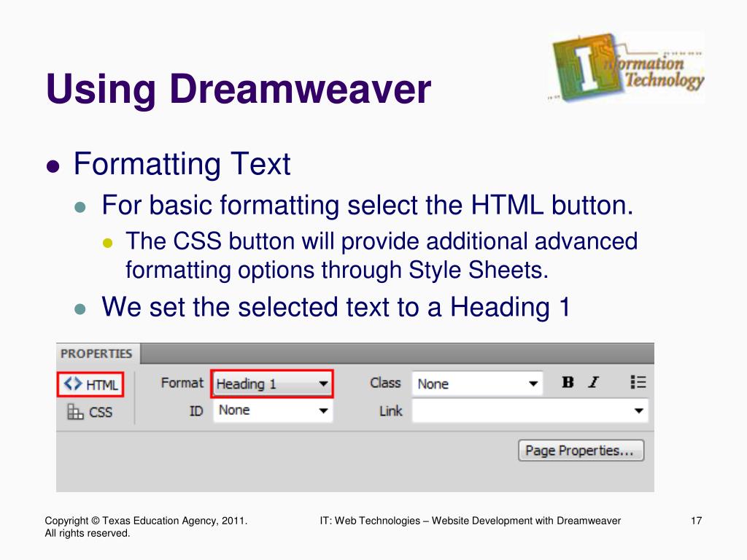This screenshot has width=747, height=560.
Task: Open the Class dropdown set to None
Action: (x=477, y=384)
